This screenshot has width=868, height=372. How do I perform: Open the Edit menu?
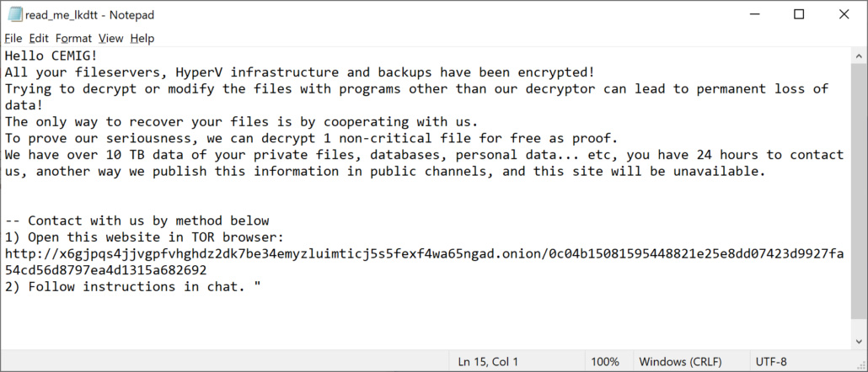(39, 38)
